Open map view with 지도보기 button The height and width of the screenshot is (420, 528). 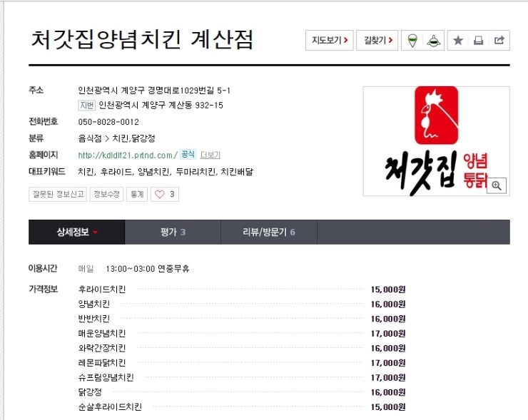click(x=330, y=41)
